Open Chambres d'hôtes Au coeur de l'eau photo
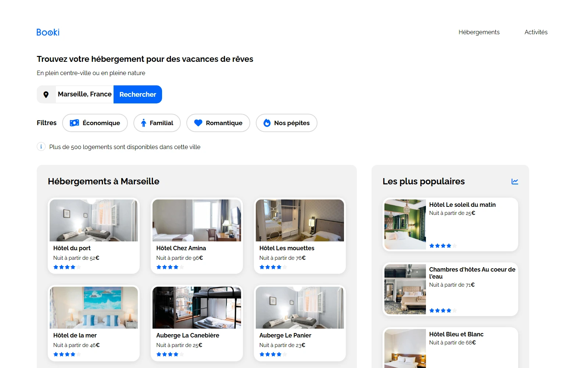This screenshot has height=368, width=588. tap(405, 289)
